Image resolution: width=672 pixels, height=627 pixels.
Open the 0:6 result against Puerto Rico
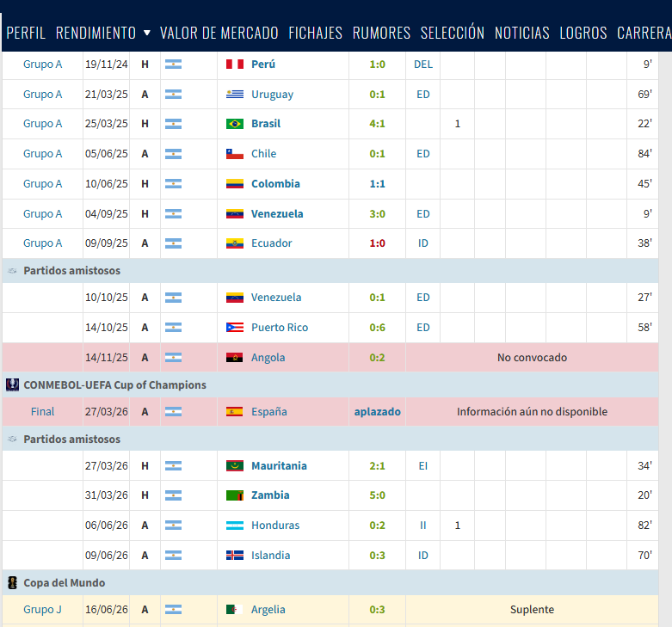click(377, 327)
